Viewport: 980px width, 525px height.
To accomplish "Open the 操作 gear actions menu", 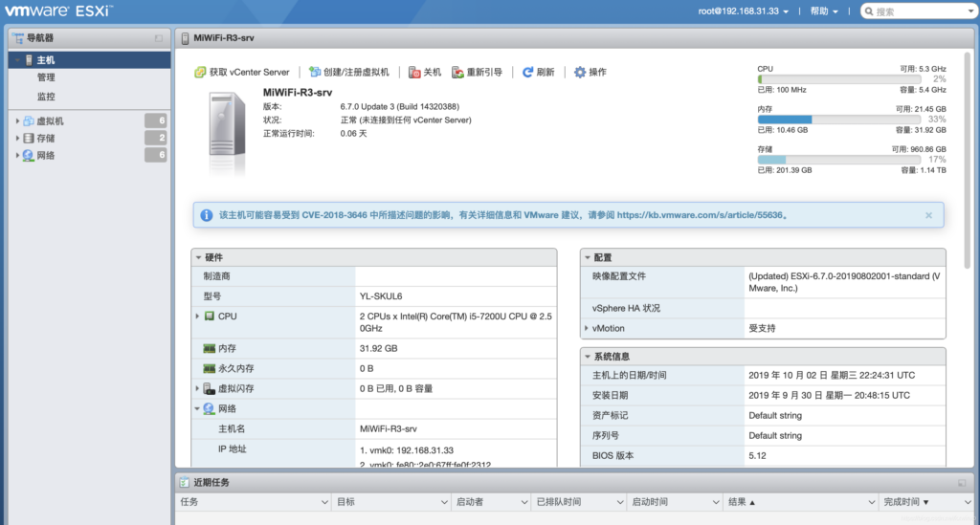I will tap(580, 73).
